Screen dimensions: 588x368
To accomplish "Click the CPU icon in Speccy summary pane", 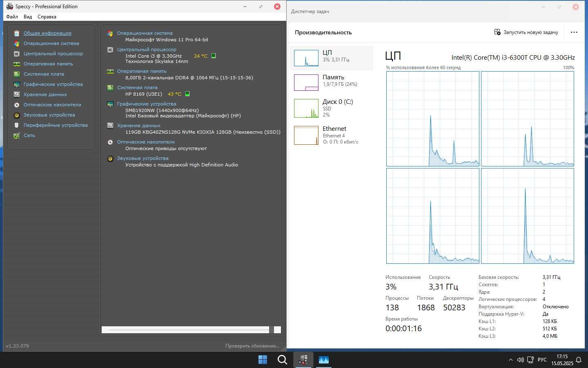I will click(110, 50).
